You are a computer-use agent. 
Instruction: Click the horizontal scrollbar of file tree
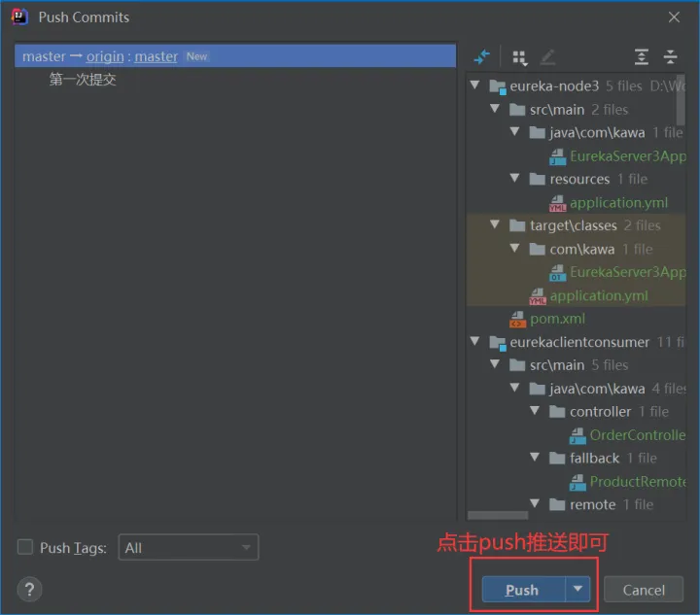[x=498, y=515]
